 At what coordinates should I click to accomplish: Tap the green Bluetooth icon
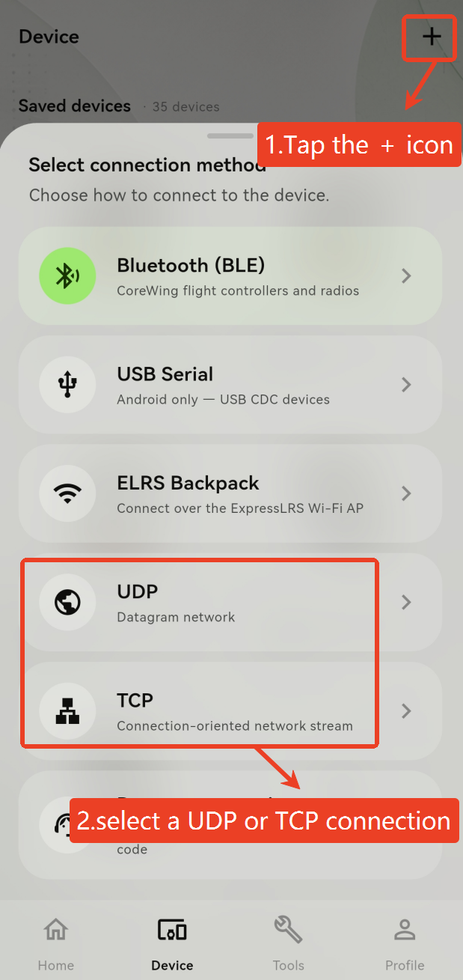coord(67,276)
